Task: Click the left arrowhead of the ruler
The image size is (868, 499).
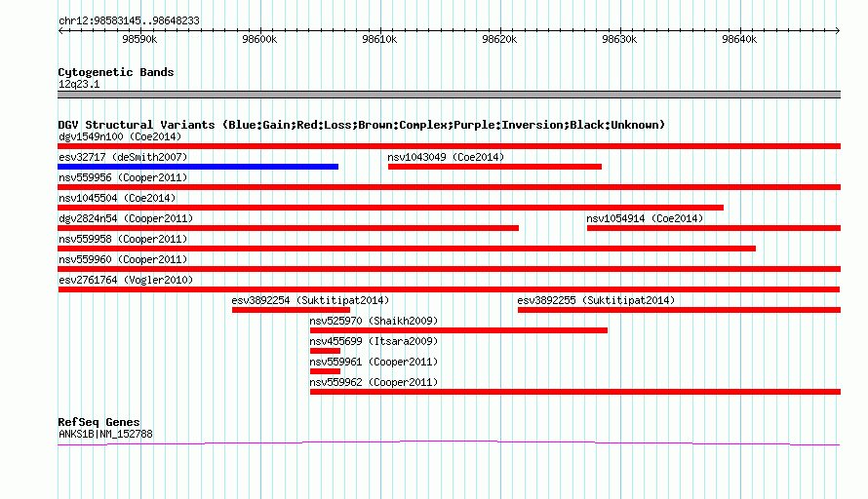Action: tap(60, 30)
